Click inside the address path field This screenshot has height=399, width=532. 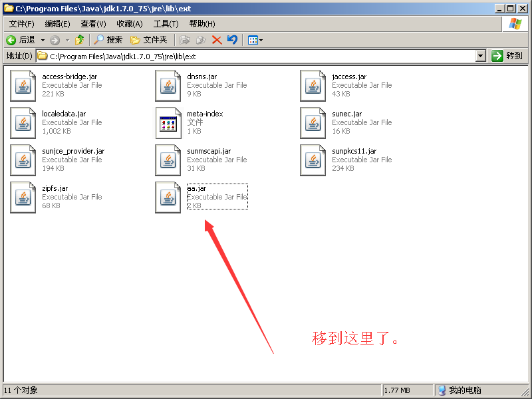[x=256, y=57]
